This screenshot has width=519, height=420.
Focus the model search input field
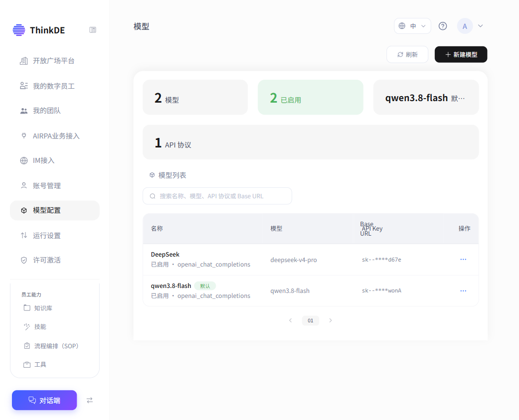(218, 196)
